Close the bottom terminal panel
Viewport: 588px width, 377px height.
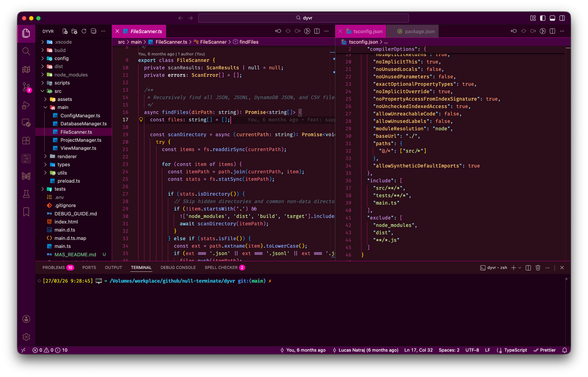pos(562,268)
